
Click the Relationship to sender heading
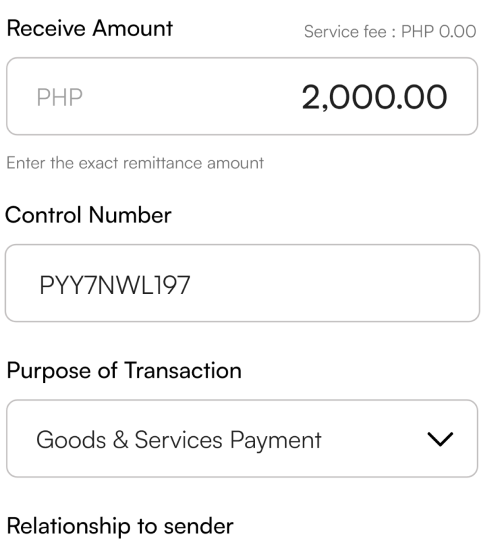pyautogui.click(x=120, y=526)
